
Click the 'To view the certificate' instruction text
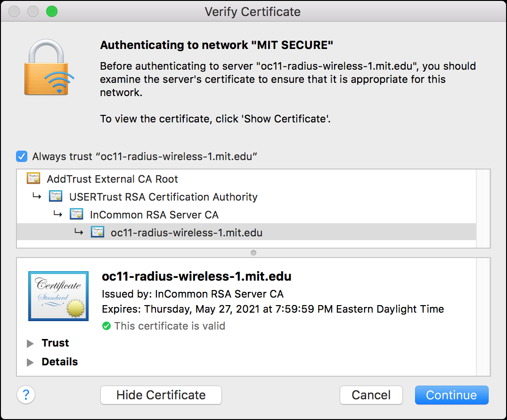click(x=215, y=119)
